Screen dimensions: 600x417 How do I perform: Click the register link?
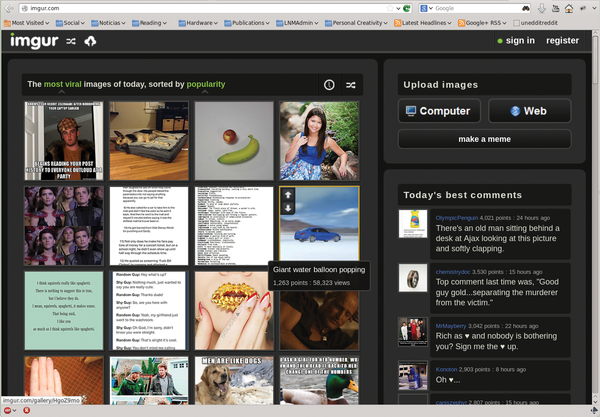(x=562, y=41)
